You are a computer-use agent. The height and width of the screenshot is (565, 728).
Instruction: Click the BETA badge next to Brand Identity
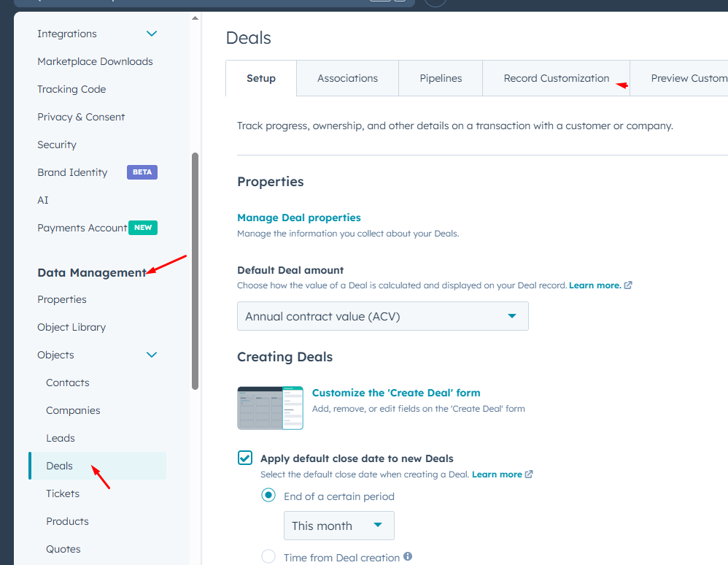pyautogui.click(x=142, y=172)
